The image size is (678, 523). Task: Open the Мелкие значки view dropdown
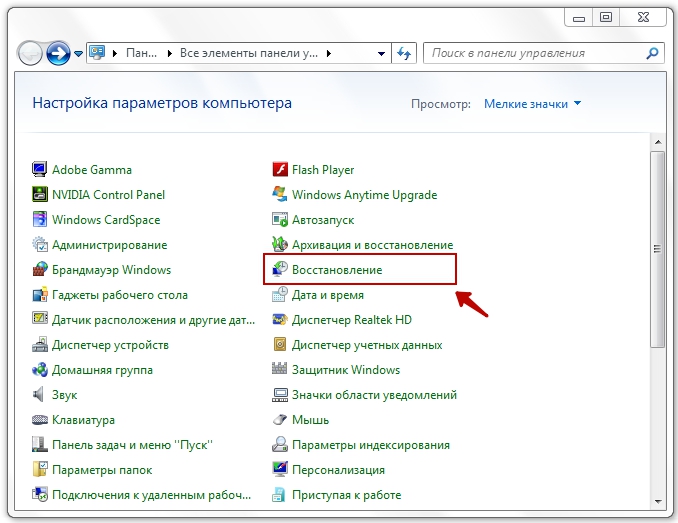pos(533,104)
